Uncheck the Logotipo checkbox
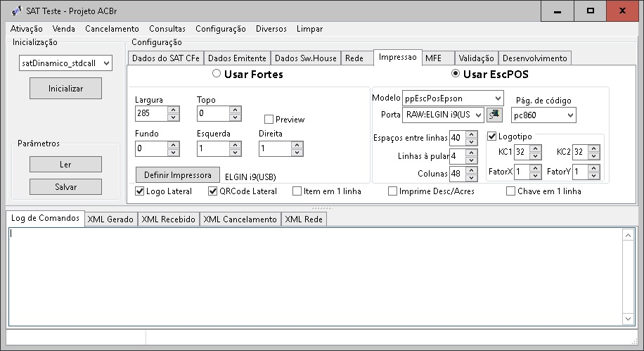Viewport: 644px width, 351px height. [492, 136]
